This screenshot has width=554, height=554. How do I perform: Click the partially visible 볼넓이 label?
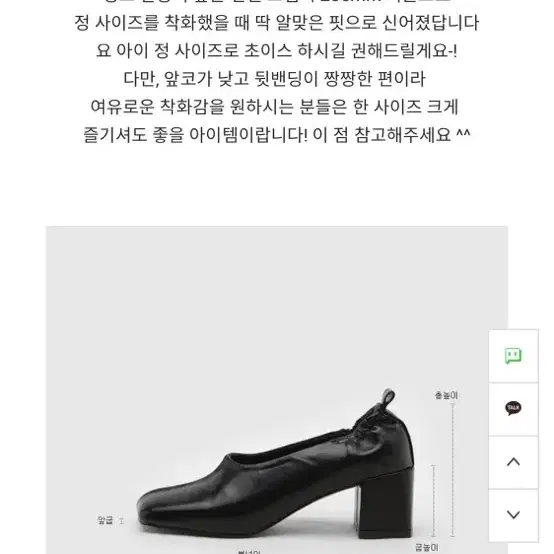coord(249,552)
